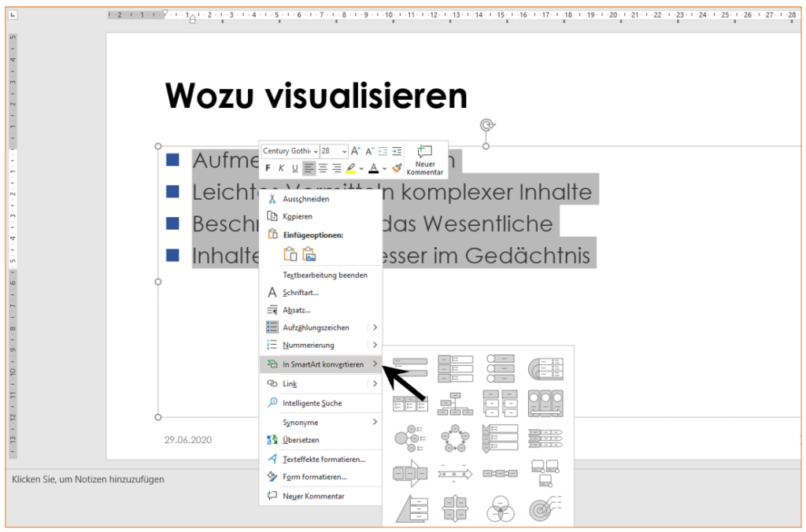This screenshot has height=532, width=806.
Task: Apply yellow text highlight color
Action: tap(350, 168)
